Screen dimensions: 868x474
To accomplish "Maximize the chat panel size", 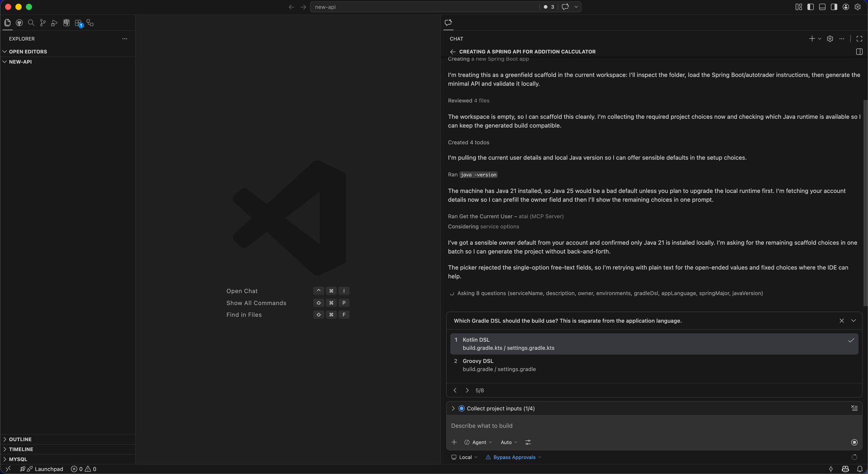I will point(859,39).
